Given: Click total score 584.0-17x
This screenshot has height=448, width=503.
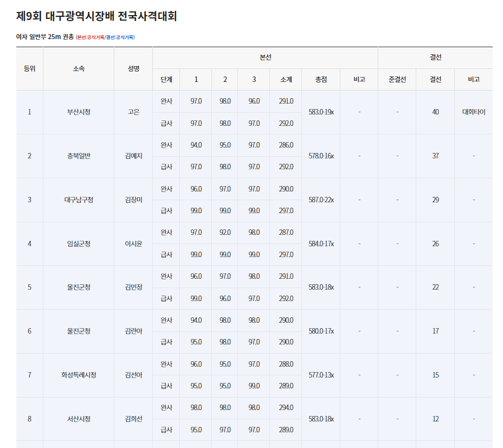Looking at the screenshot, I should (321, 244).
